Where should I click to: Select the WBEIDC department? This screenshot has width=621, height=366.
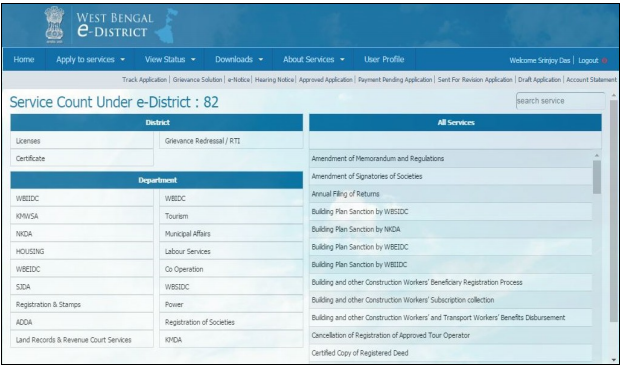[82, 269]
